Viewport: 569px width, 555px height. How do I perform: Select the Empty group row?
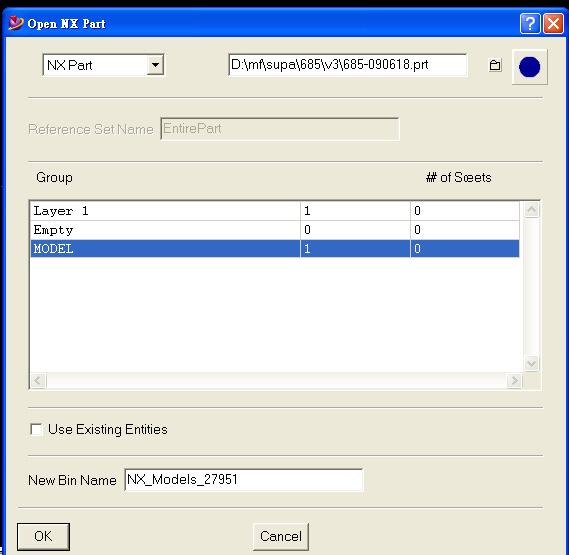(x=275, y=230)
